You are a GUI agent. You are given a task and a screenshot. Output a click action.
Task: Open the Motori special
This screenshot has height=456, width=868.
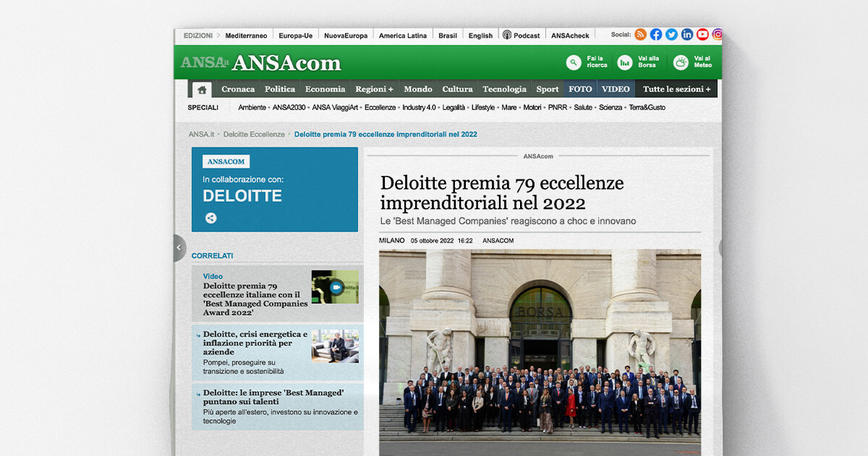pyautogui.click(x=532, y=107)
